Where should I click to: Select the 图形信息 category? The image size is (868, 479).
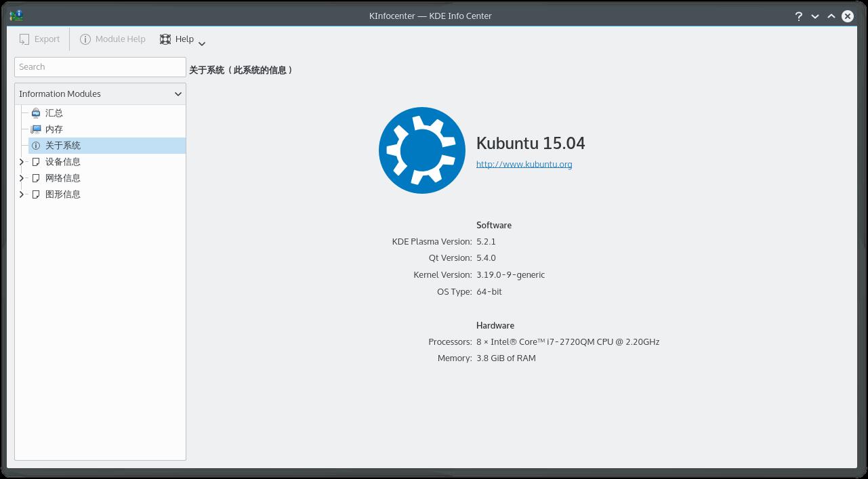click(x=63, y=194)
